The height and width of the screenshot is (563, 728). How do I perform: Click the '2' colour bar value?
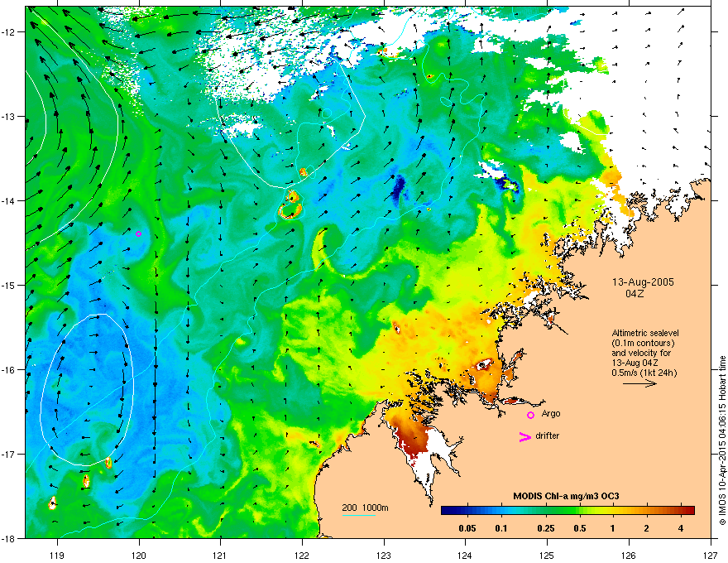[x=647, y=528]
